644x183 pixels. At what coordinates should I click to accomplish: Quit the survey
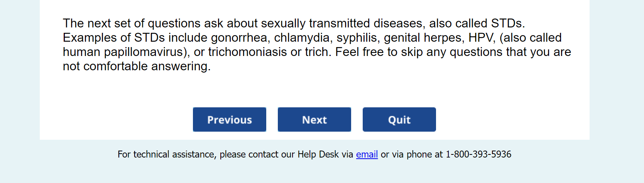tap(399, 120)
